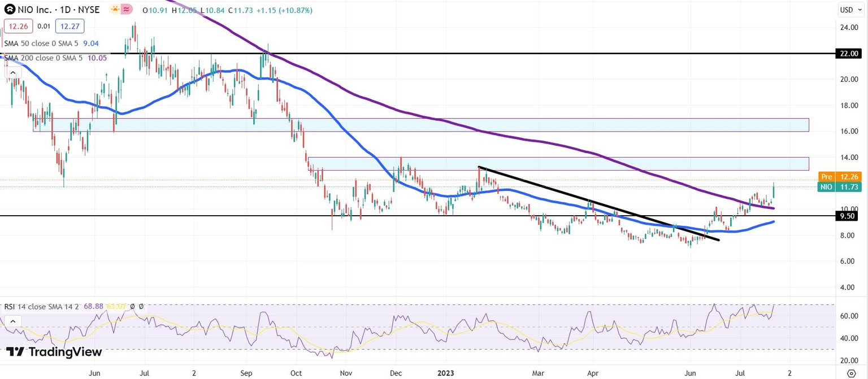Click the sun market-session status icon
868x379 pixels.
[x=114, y=9]
